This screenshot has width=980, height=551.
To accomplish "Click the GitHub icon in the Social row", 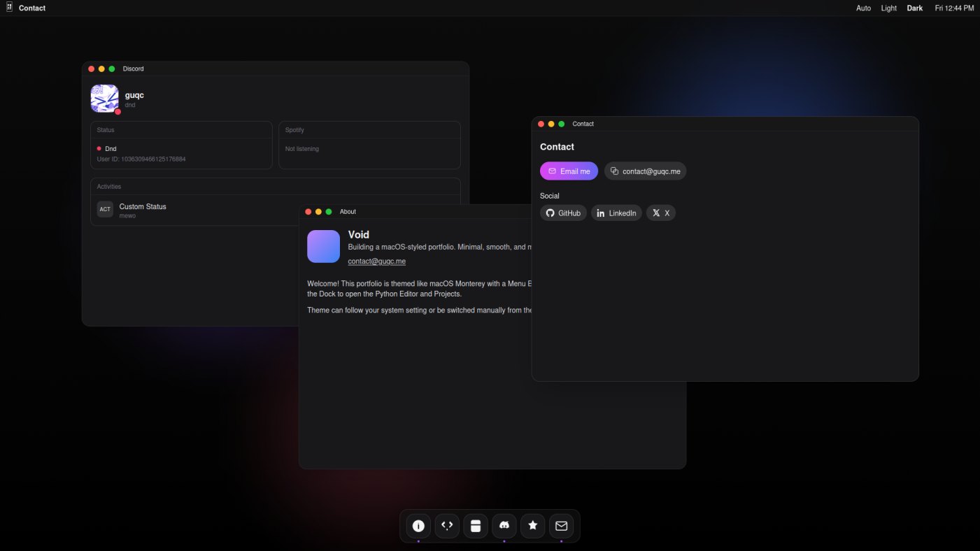I will tap(563, 213).
